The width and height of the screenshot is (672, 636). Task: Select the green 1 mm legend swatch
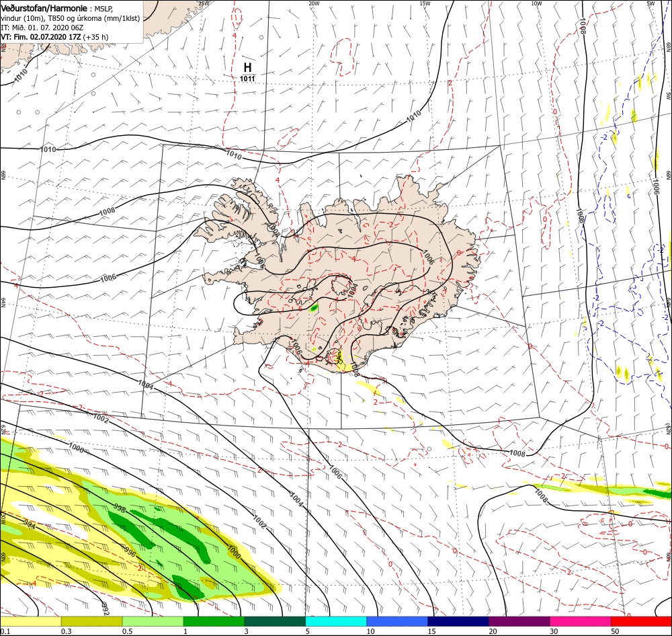tap(214, 622)
